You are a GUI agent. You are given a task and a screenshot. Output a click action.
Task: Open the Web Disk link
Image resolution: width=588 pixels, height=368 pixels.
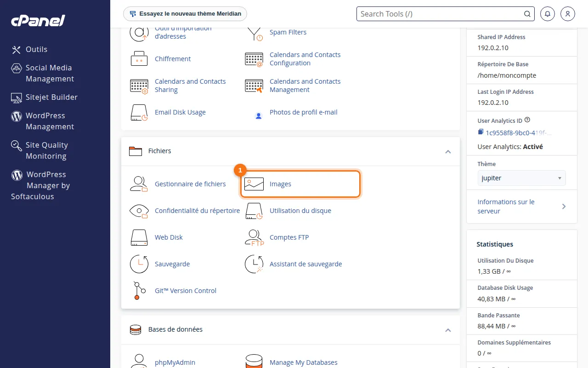click(x=169, y=237)
